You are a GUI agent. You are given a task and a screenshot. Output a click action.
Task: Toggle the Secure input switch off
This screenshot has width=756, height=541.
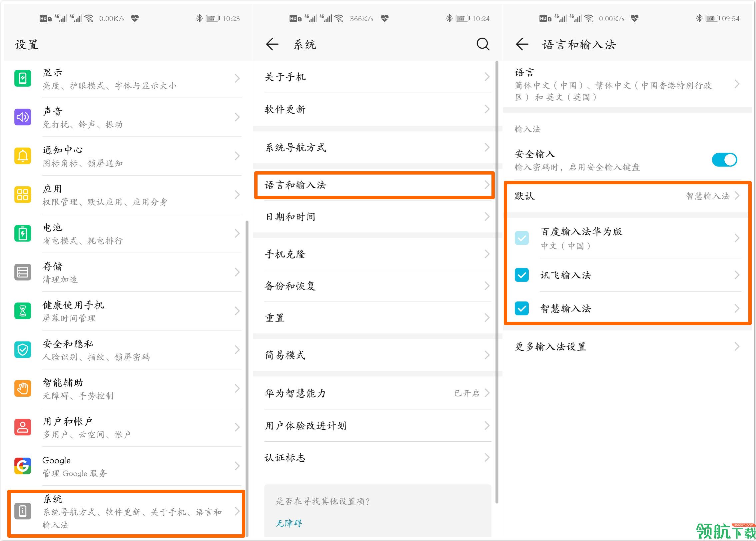coord(724,160)
